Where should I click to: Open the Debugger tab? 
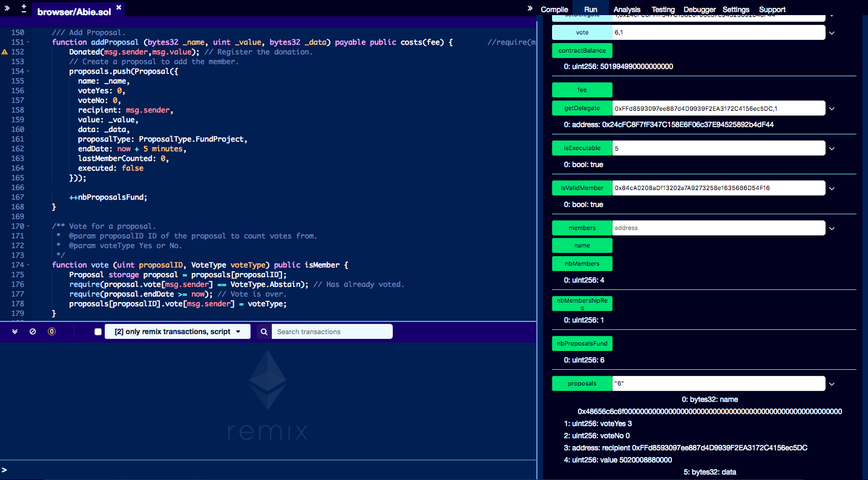tap(700, 9)
